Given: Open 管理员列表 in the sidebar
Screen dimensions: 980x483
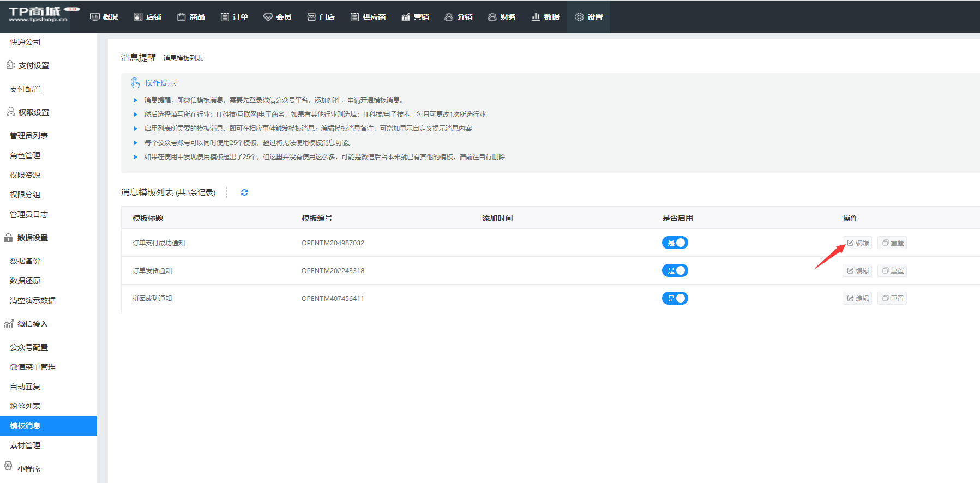Looking at the screenshot, I should point(29,136).
